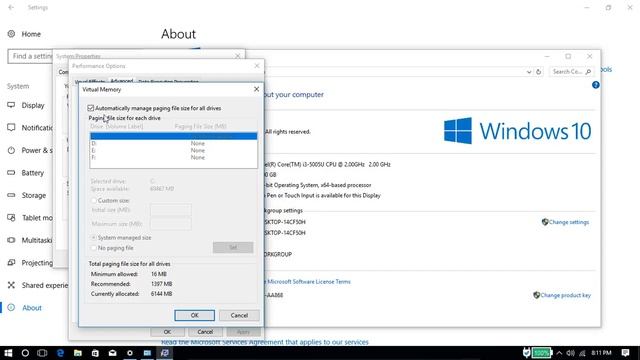Click OK in Performance Options dialog
The height and width of the screenshot is (360, 640).
tap(167, 332)
